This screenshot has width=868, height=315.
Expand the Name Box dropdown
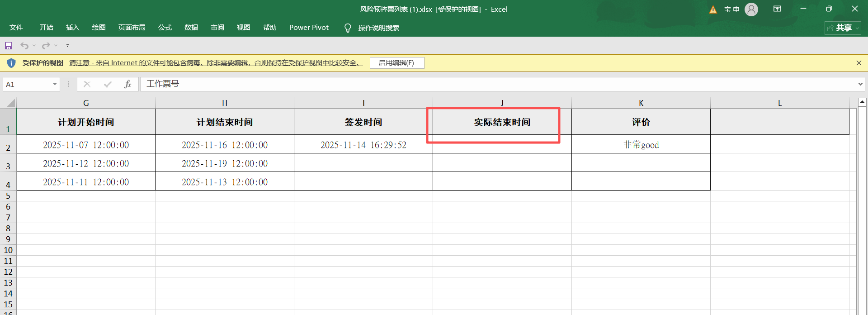point(55,84)
